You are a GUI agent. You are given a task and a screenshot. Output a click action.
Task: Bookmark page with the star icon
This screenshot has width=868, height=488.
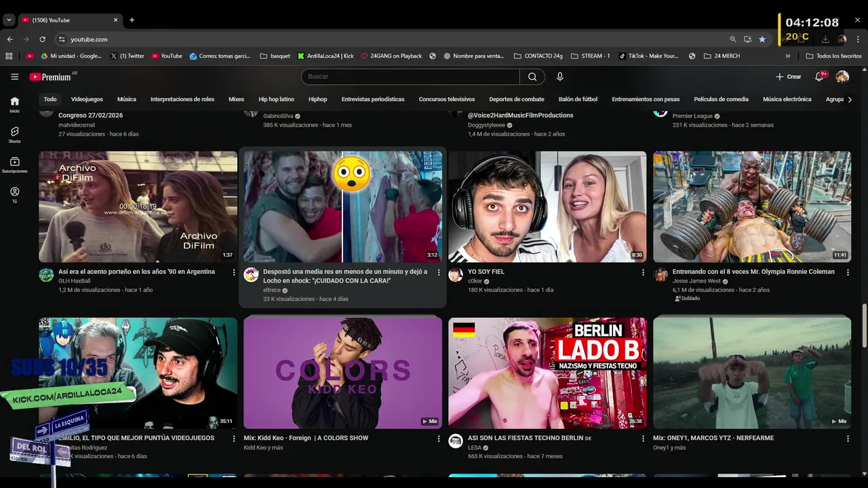click(762, 39)
